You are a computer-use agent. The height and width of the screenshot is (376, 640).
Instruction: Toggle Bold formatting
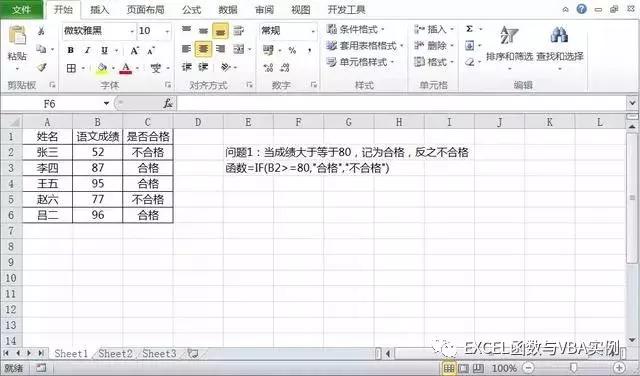[71, 50]
